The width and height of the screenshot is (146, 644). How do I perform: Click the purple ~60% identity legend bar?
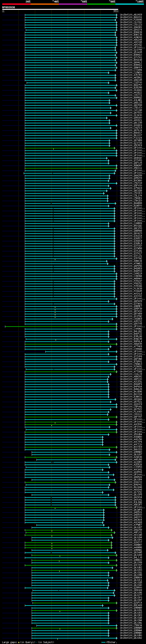click(73, 4)
